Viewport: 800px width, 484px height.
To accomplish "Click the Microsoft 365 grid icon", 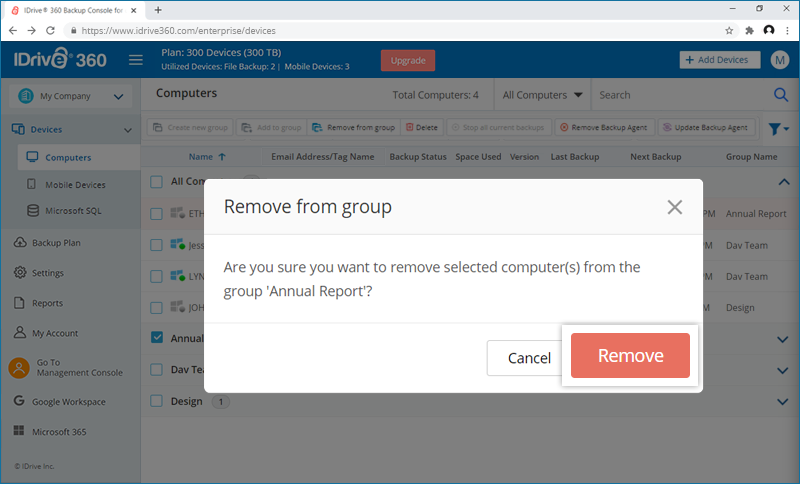I will click(19, 431).
